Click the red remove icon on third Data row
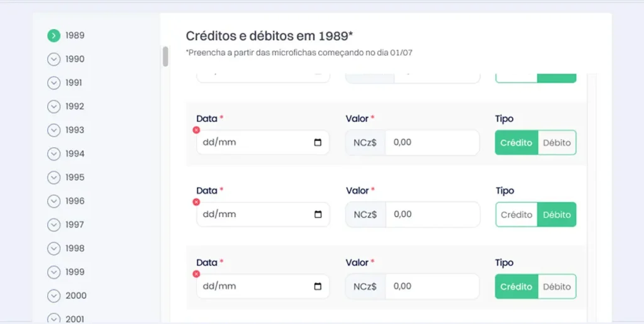The width and height of the screenshot is (644, 324). click(x=196, y=274)
